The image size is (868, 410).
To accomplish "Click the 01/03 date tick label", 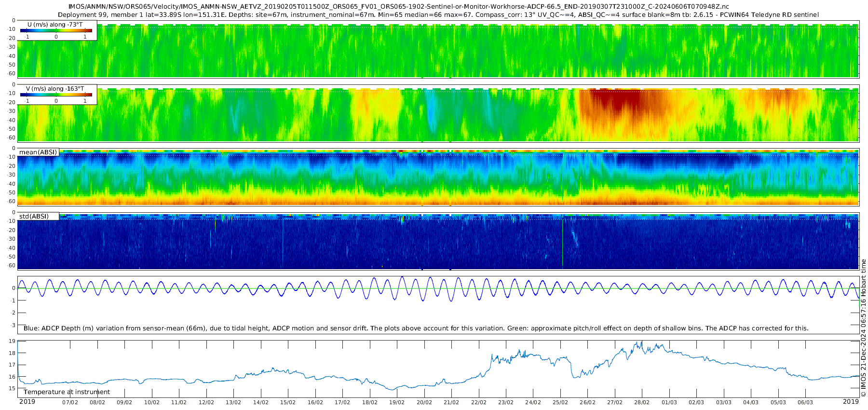I will click(x=669, y=402).
